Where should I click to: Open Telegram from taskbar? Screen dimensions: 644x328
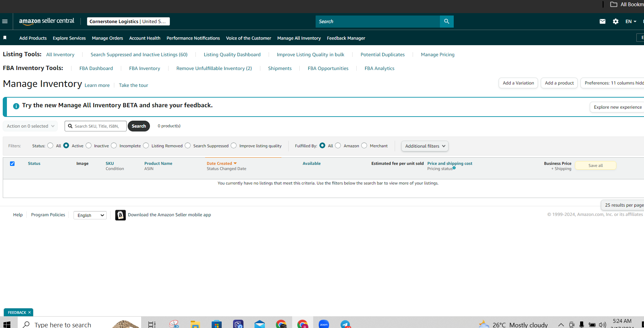(345, 325)
